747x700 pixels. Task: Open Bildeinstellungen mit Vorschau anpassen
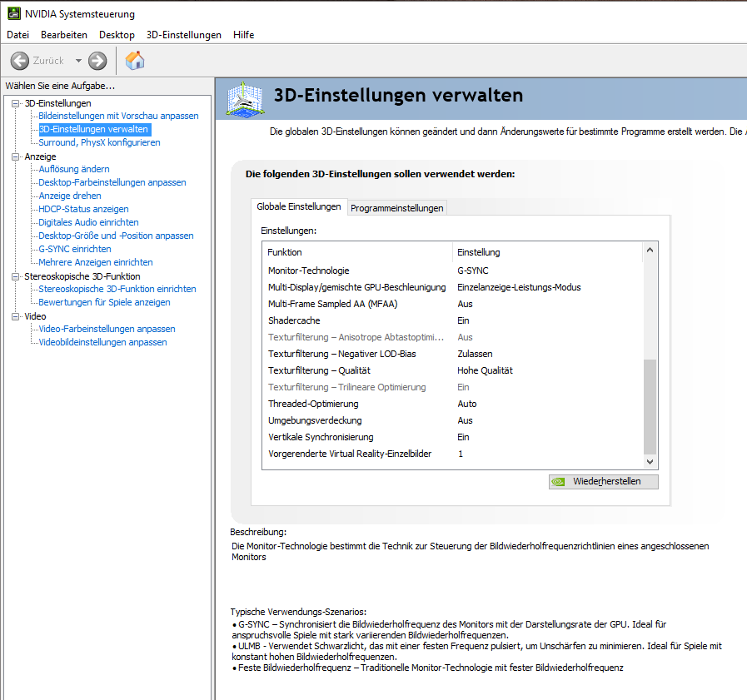118,116
